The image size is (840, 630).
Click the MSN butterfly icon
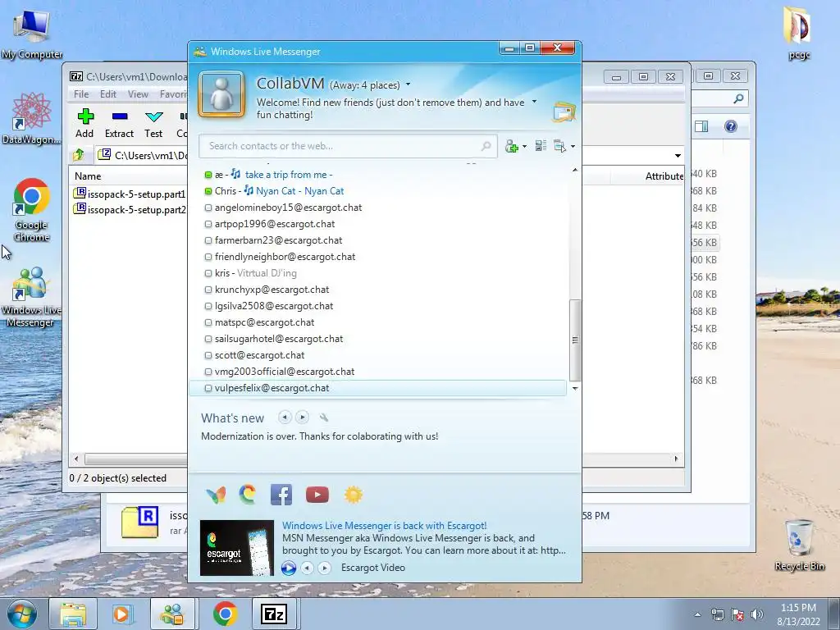[x=216, y=495]
